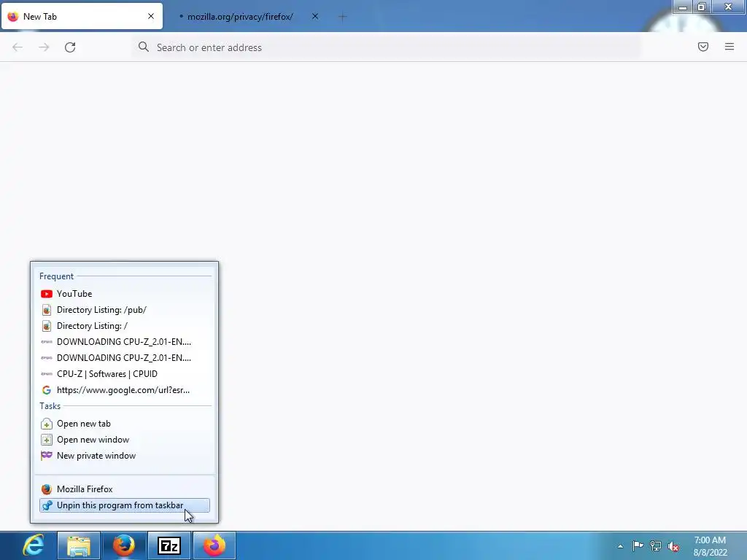The image size is (747, 560).
Task: Open the network tray icon
Action: pos(656,546)
